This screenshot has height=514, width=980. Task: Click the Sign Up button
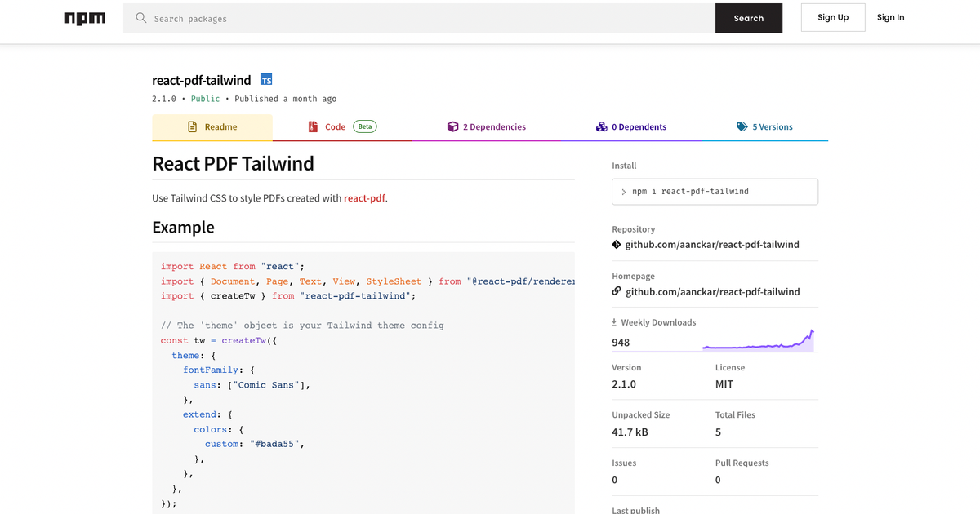(x=832, y=18)
